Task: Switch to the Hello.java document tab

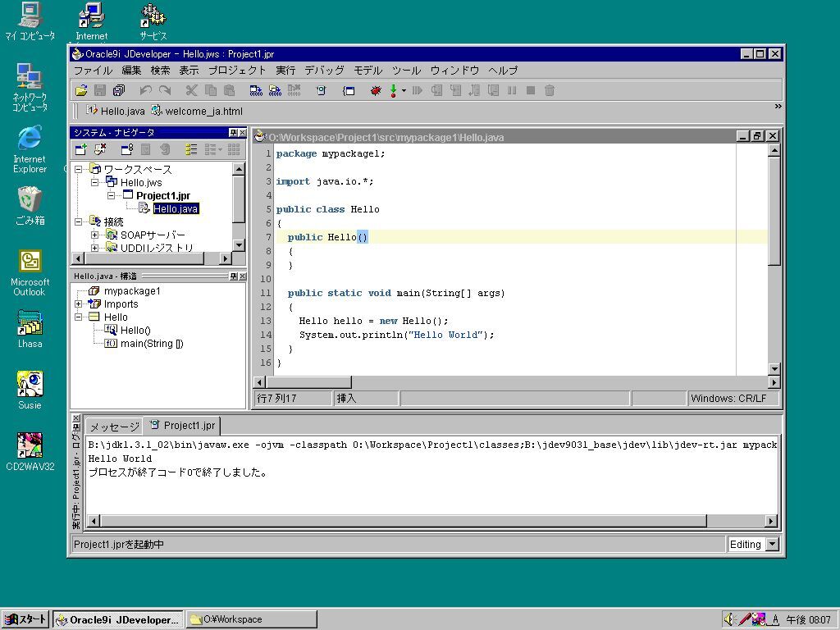Action: click(x=115, y=111)
